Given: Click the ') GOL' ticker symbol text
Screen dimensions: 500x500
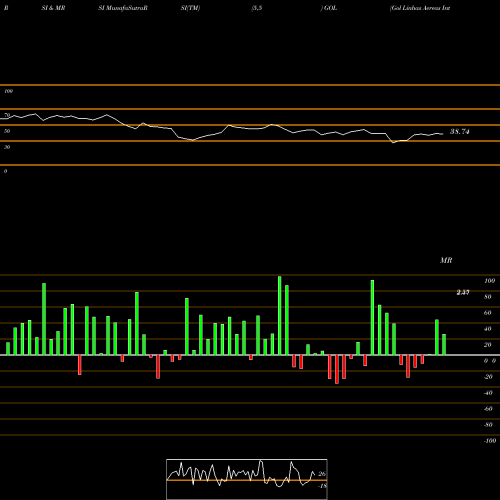Looking at the screenshot, I should [x=329, y=8].
